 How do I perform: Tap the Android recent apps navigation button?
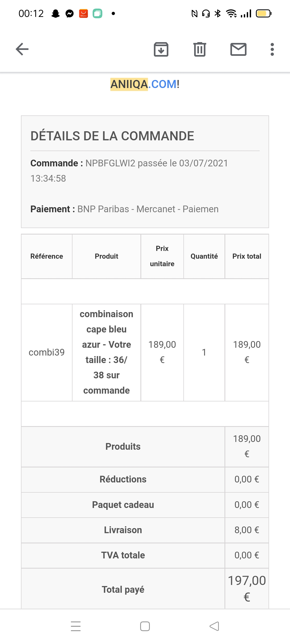pos(76,626)
